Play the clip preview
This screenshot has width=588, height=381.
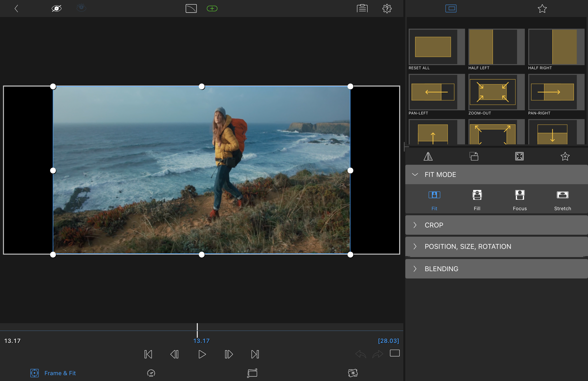202,354
